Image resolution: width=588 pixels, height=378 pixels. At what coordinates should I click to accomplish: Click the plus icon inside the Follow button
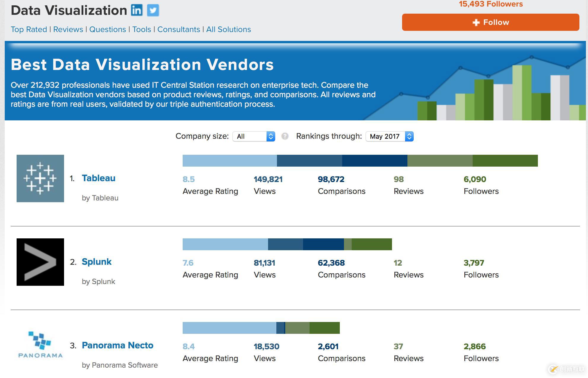click(x=476, y=22)
